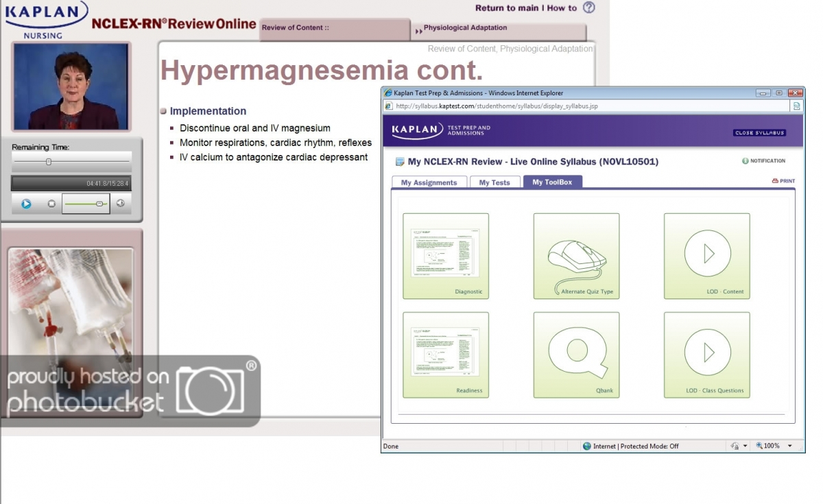The height and width of the screenshot is (504, 823).
Task: Stop the lecture playback
Action: (51, 204)
